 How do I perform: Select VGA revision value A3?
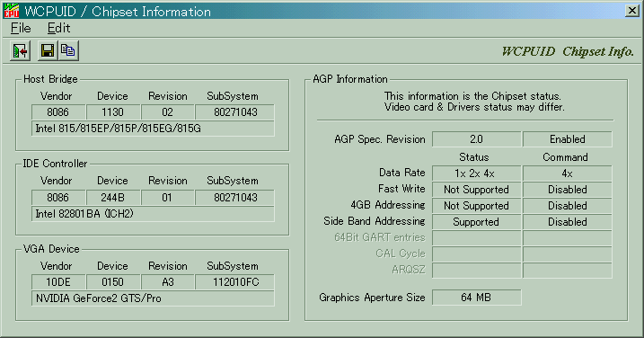(x=168, y=282)
